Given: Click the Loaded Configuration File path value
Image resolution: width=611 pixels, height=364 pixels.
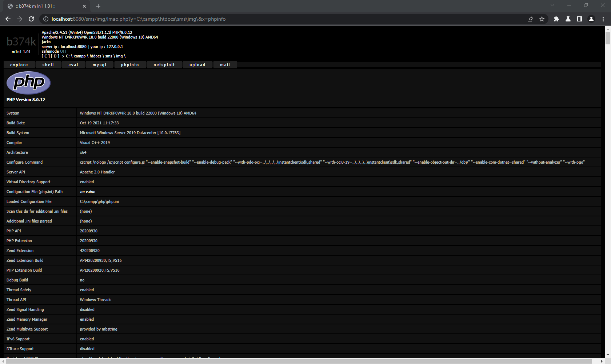Looking at the screenshot, I should pyautogui.click(x=99, y=201).
